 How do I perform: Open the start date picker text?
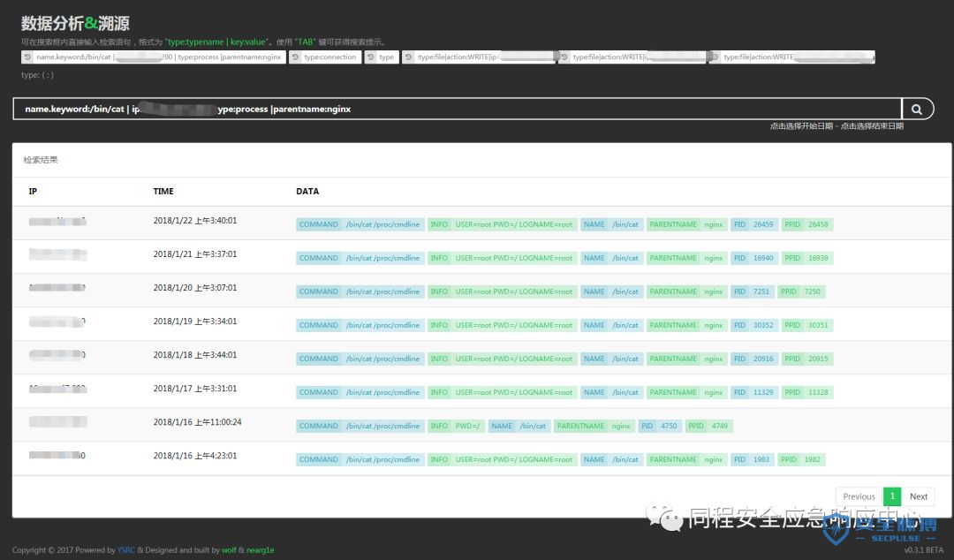[x=801, y=126]
